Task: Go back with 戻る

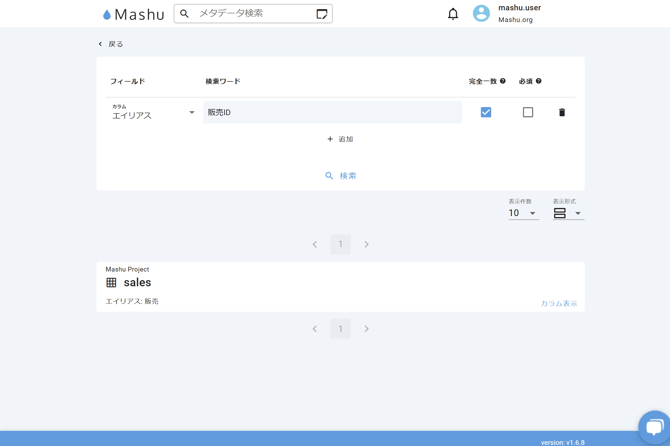Action: click(x=111, y=44)
